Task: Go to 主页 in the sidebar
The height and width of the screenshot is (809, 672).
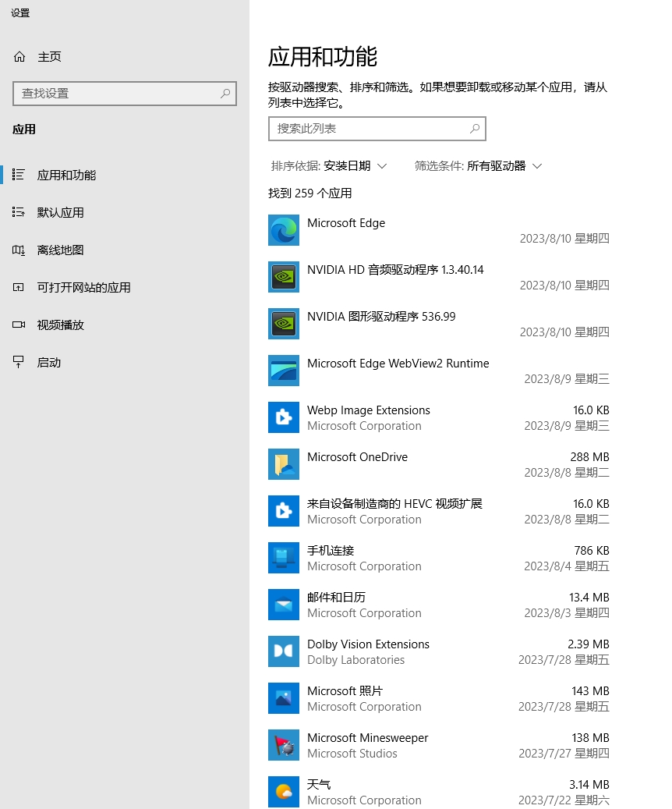Action: pyautogui.click(x=50, y=57)
